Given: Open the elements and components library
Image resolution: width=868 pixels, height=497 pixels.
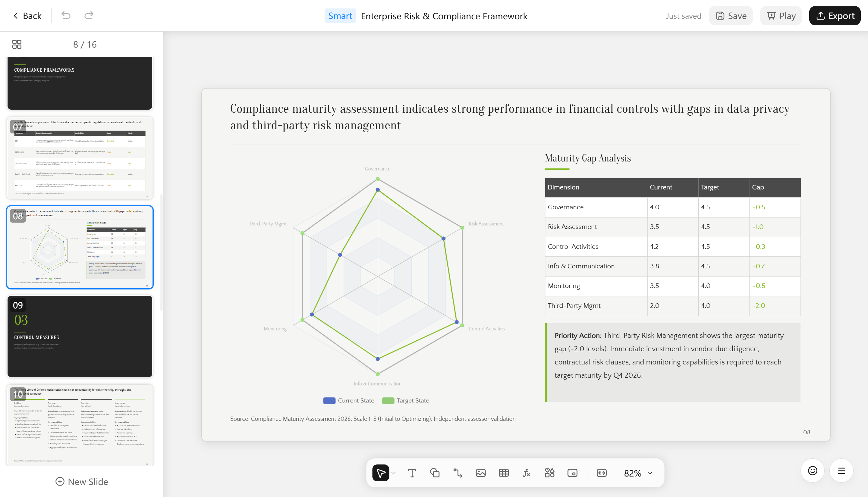Looking at the screenshot, I should [549, 473].
